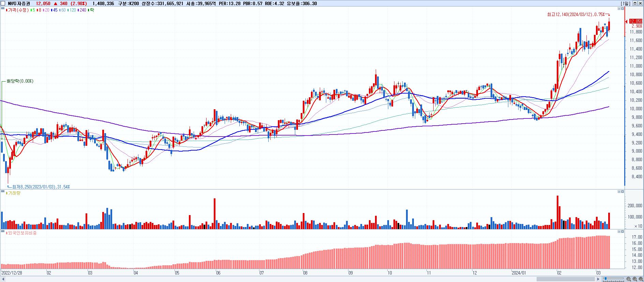
Task: Reset zoom with the auto-fit magnifier icon
Action: coord(641,279)
